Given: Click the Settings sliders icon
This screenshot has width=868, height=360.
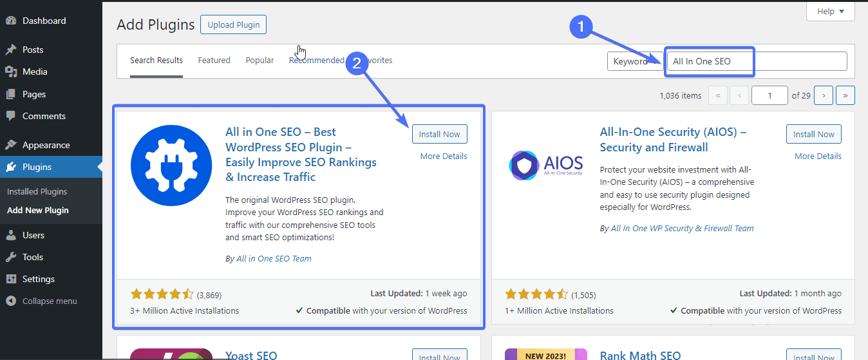Looking at the screenshot, I should click(x=11, y=279).
